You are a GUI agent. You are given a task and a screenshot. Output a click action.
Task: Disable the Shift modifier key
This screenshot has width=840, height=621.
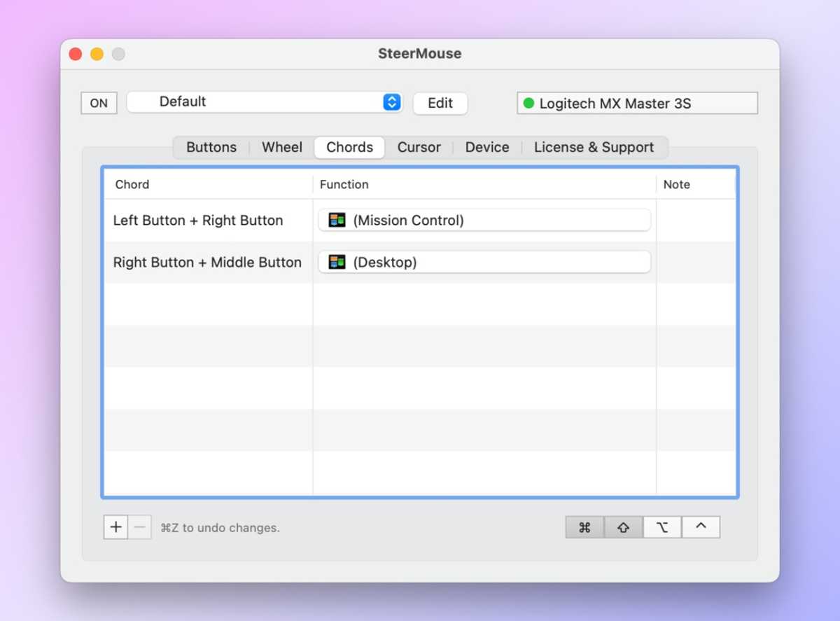623,527
